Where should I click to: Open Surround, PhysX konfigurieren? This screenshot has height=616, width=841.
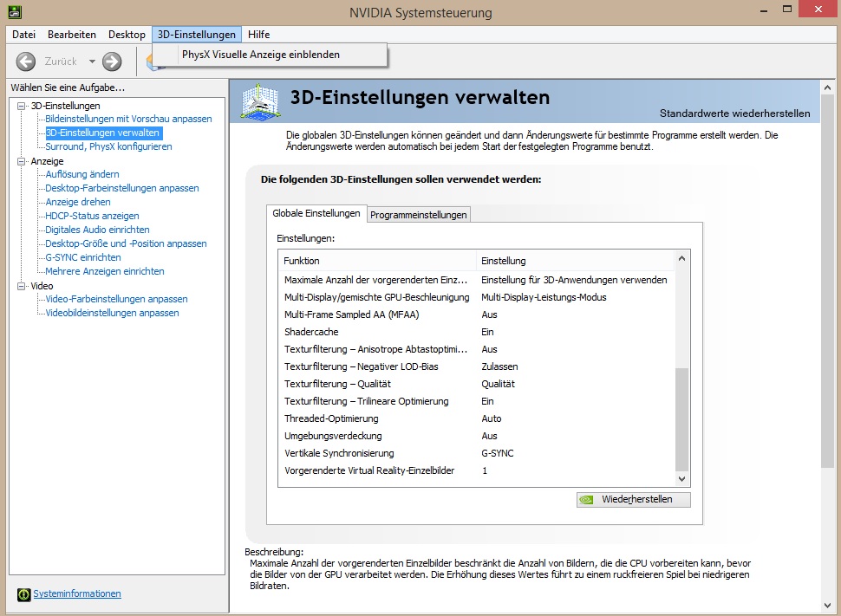click(108, 147)
